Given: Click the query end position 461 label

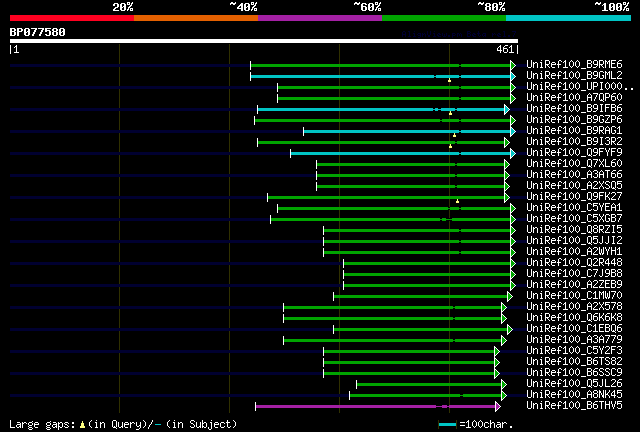Looking at the screenshot, I should 505,49.
